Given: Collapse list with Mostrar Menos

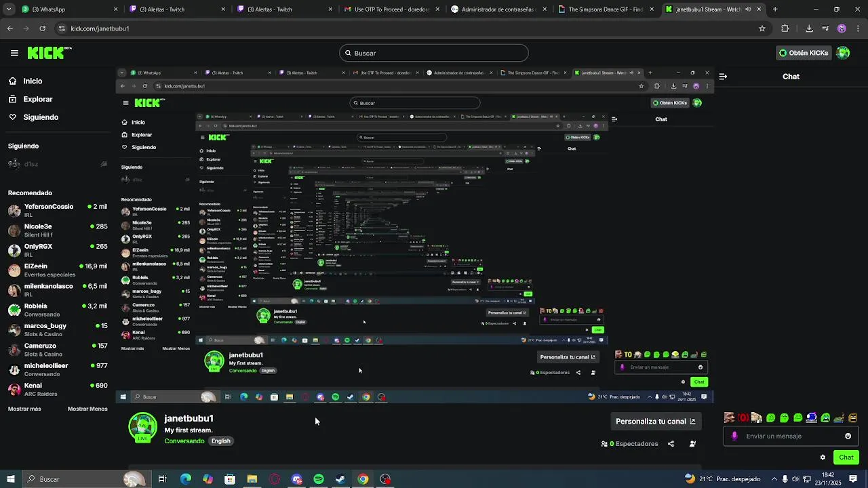Looking at the screenshot, I should pos(87,409).
